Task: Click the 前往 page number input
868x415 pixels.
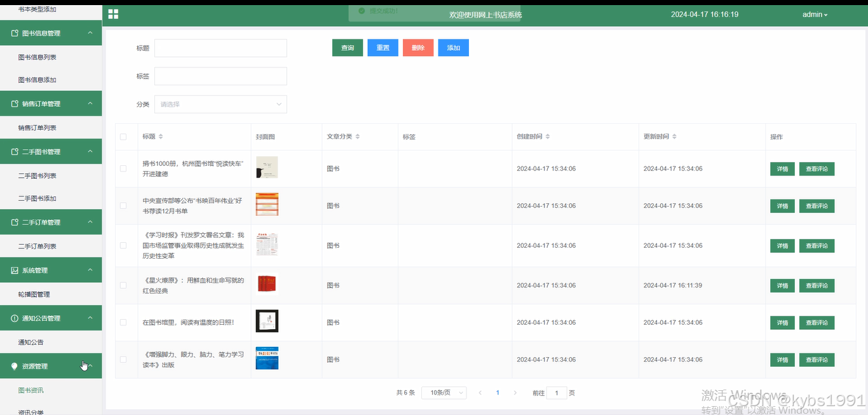Action: click(x=557, y=393)
